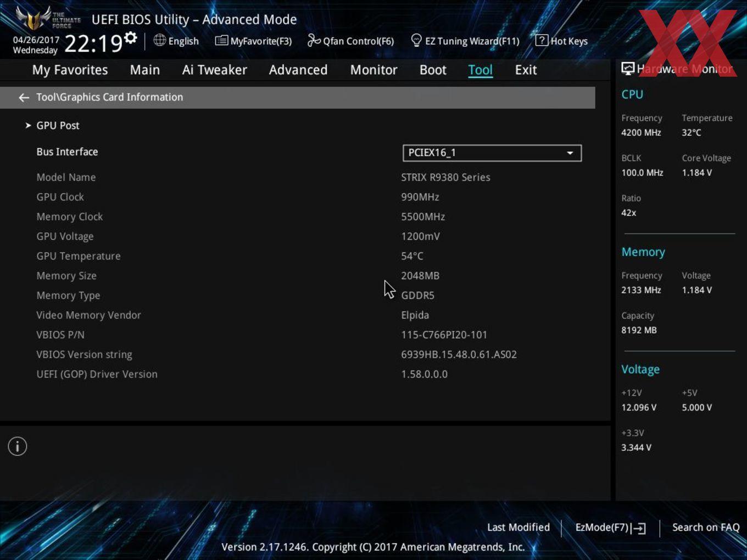Viewport: 747px width, 560px height.
Task: Click the 22:19 clock time
Action: [93, 43]
